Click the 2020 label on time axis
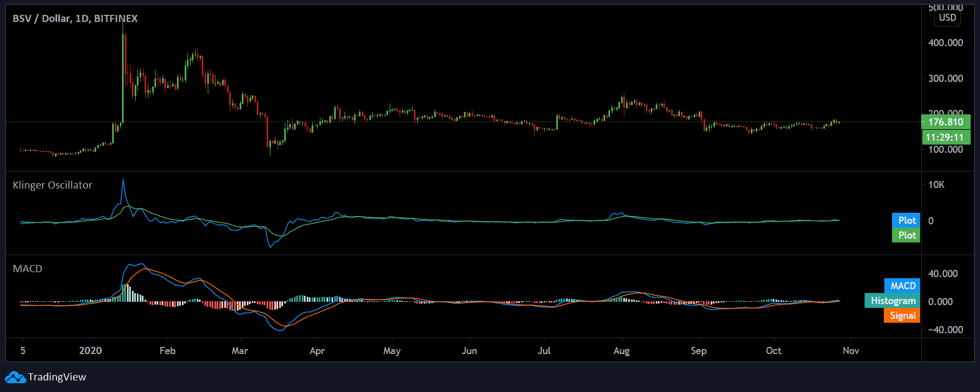The height and width of the screenshot is (392, 980). tap(91, 351)
